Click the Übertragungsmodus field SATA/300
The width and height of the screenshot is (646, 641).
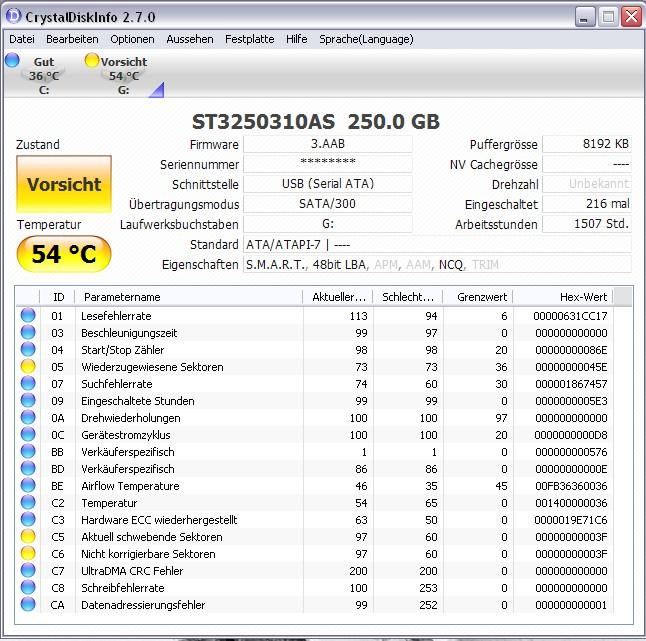328,204
